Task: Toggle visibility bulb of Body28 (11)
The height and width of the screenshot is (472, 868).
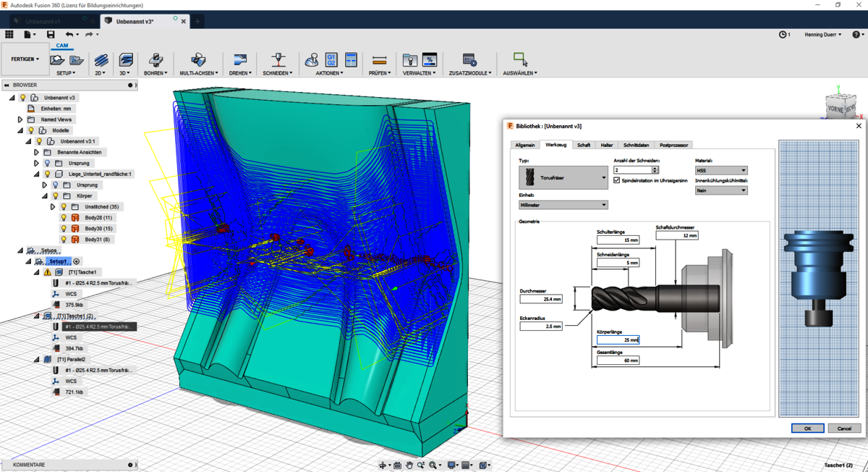Action: click(x=64, y=217)
